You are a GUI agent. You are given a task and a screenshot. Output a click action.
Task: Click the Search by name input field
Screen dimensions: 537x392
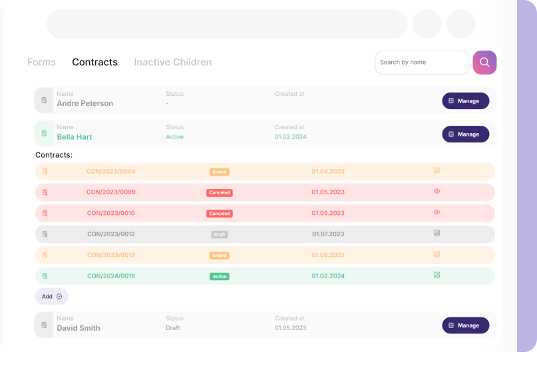click(421, 62)
